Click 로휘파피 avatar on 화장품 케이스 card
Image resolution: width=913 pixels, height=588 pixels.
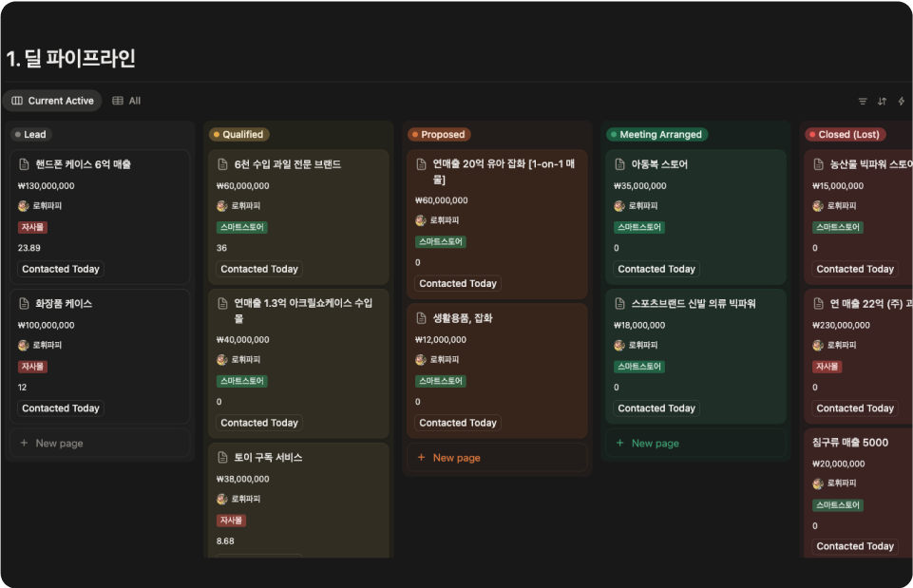point(24,345)
